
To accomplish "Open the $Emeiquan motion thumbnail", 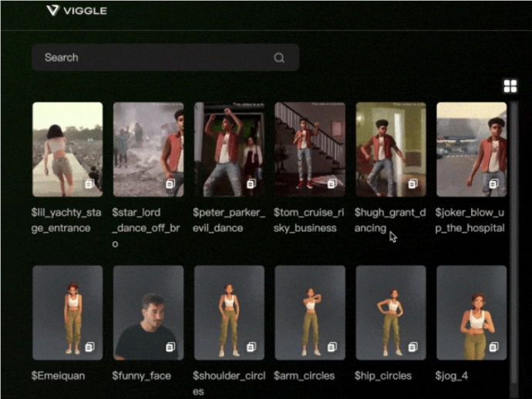I will coord(68,313).
